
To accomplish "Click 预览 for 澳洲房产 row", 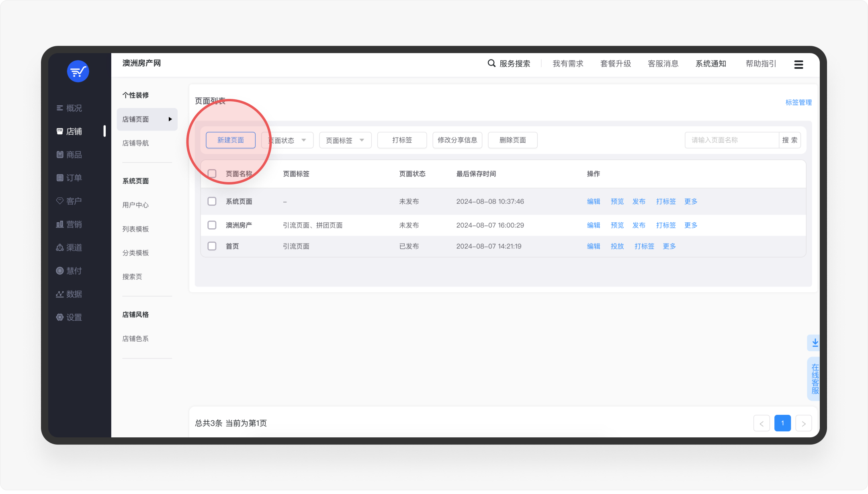I will 617,225.
